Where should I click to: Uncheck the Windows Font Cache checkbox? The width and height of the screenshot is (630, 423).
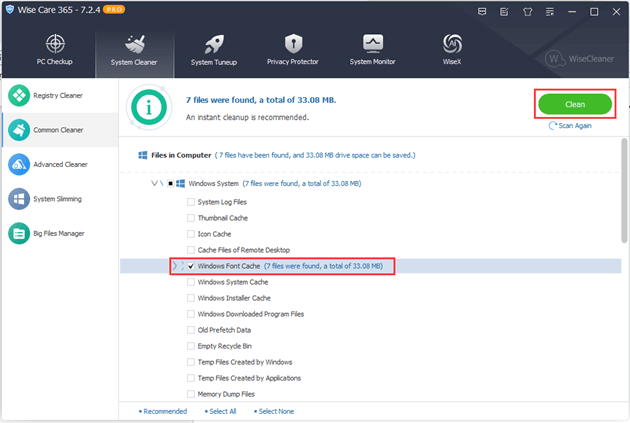[191, 266]
